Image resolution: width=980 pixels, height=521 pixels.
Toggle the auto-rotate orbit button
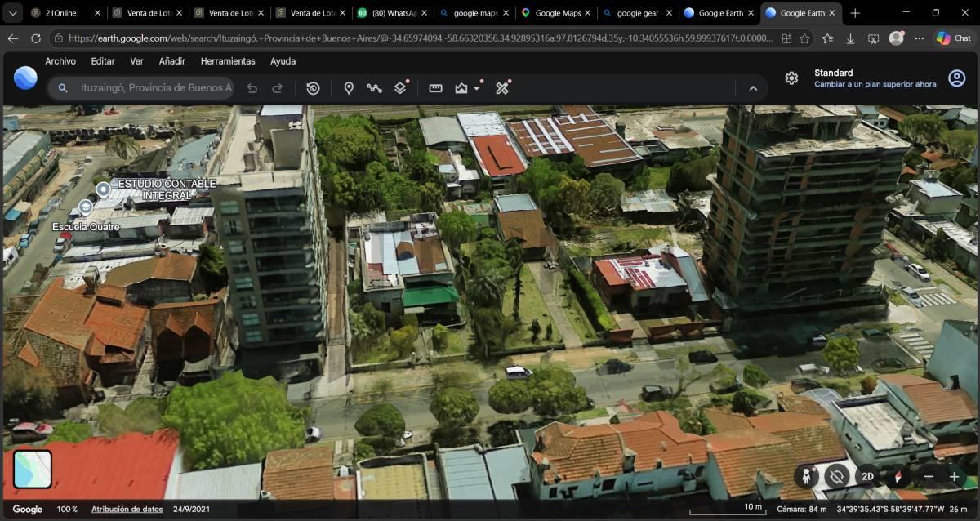[x=837, y=476]
